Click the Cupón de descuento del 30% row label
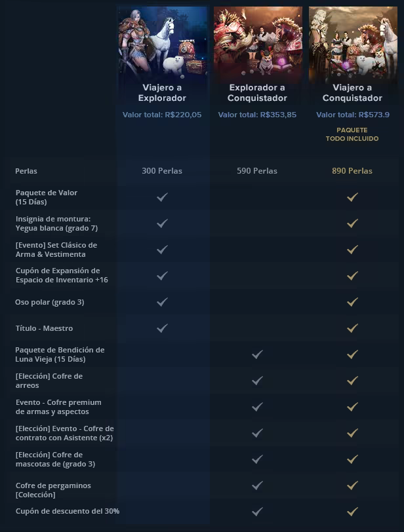 (x=68, y=511)
